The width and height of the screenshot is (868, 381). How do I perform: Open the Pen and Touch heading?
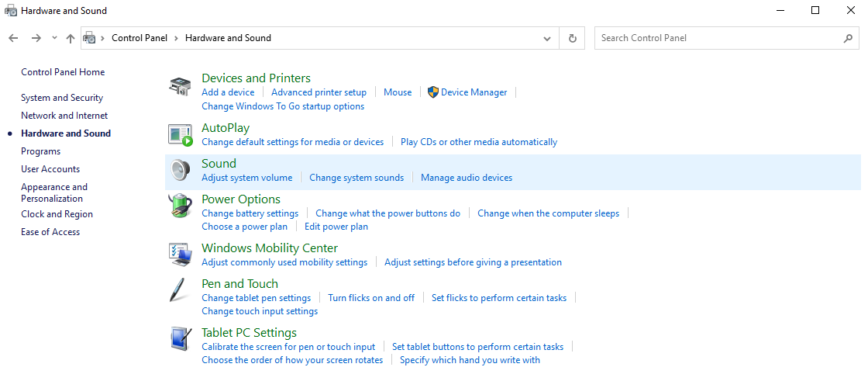pos(239,284)
